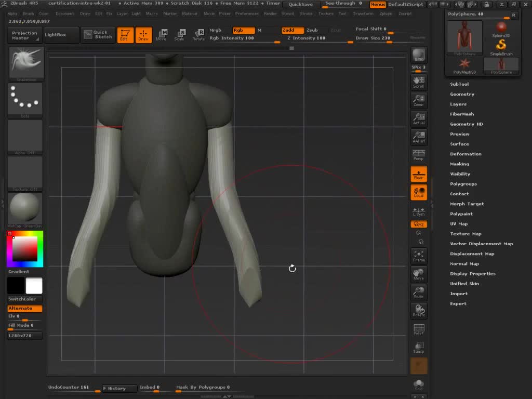
Task: Toggle Solo mode
Action: 419,385
